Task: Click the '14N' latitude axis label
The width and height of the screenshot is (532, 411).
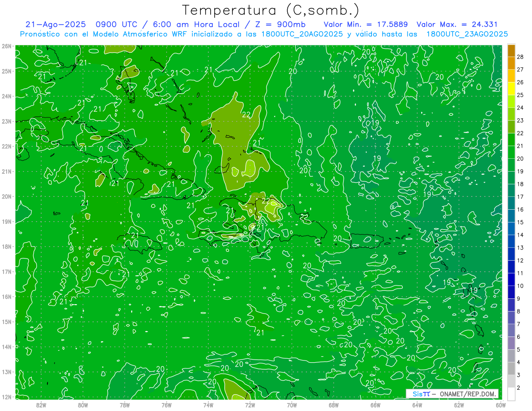Action: (7, 347)
